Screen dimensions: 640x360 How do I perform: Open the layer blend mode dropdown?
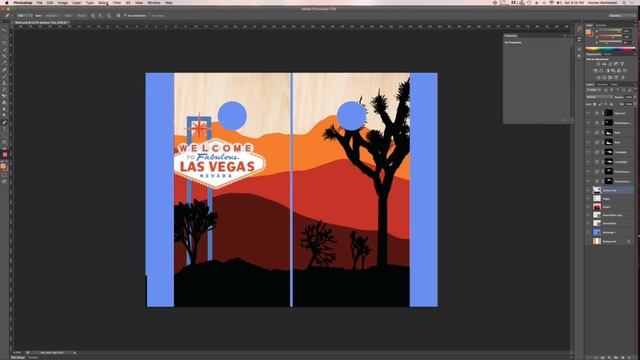600,97
